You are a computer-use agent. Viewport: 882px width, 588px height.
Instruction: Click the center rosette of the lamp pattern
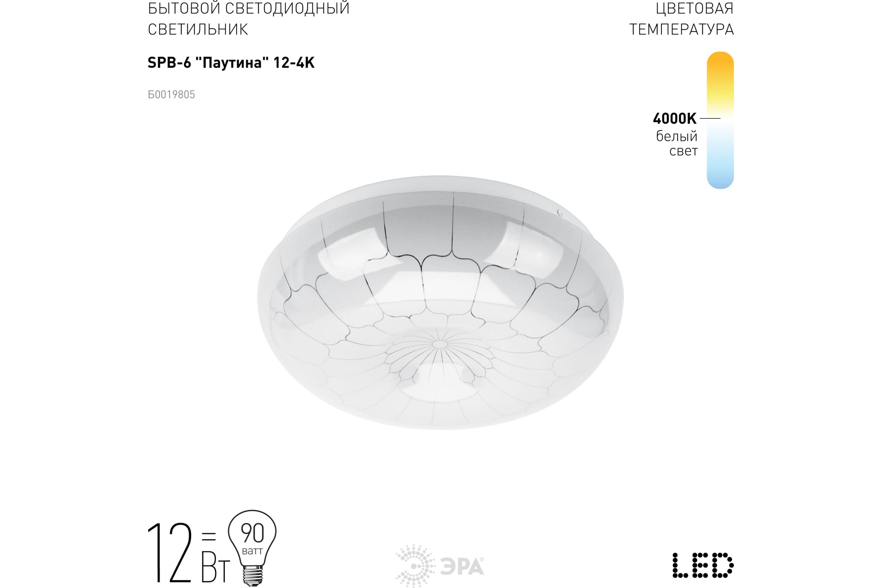(x=440, y=344)
